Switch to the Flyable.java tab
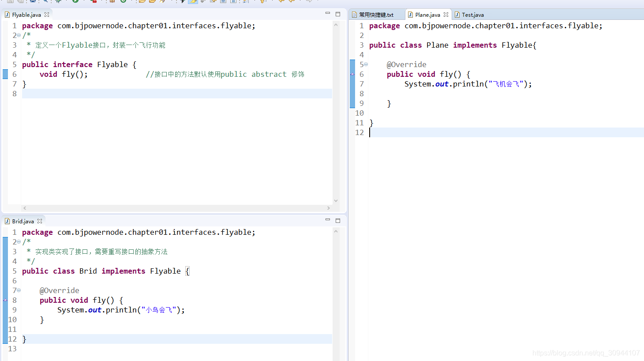This screenshot has height=361, width=644. click(26, 15)
